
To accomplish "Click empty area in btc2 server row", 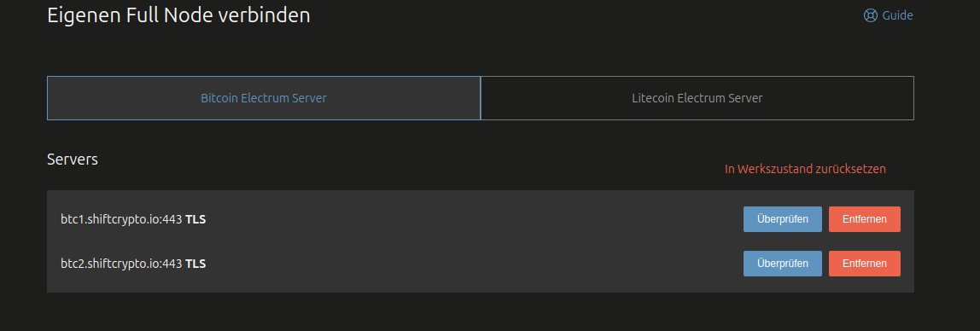I will 475,264.
